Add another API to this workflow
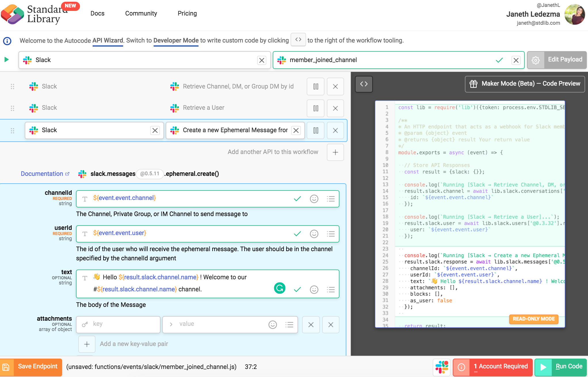This screenshot has height=377, width=588. pos(335,152)
